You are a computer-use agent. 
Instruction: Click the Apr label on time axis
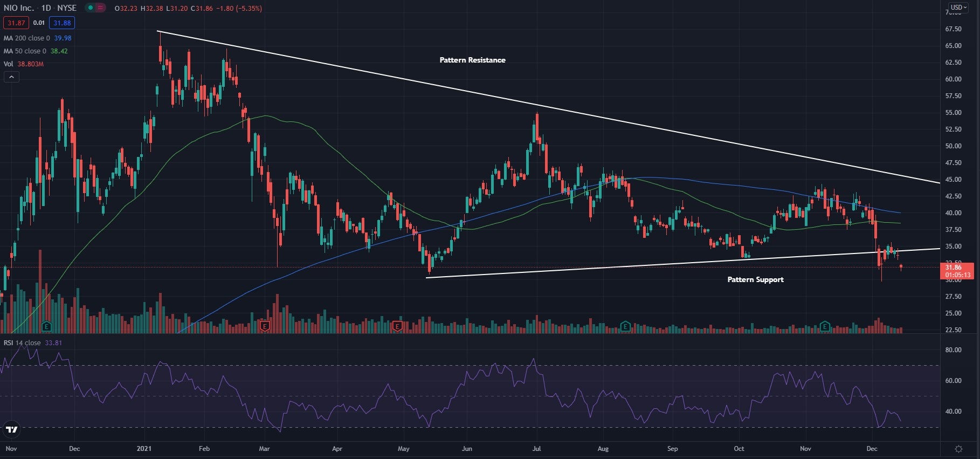pos(337,449)
